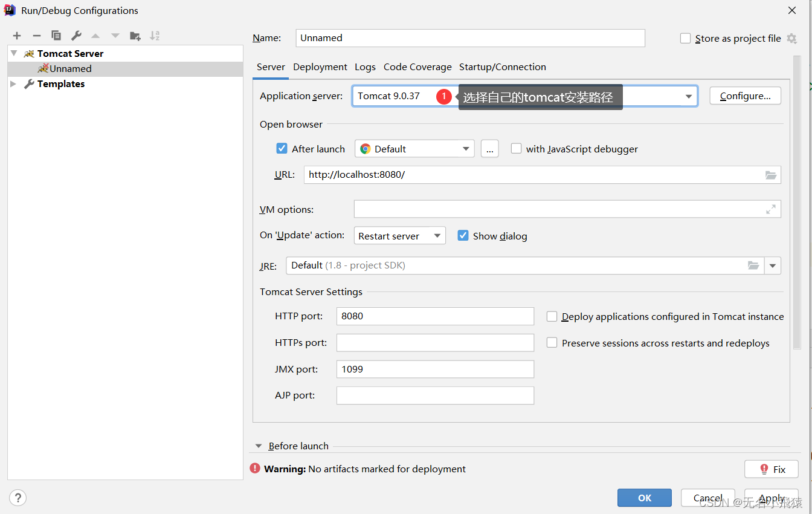The width and height of the screenshot is (812, 514).
Task: Create new folder icon in toolbar
Action: tap(135, 36)
